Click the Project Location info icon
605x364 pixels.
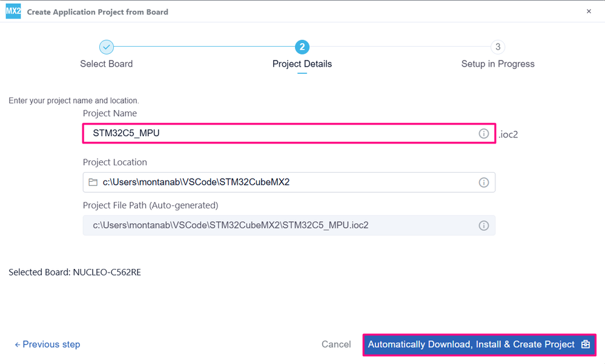point(483,182)
